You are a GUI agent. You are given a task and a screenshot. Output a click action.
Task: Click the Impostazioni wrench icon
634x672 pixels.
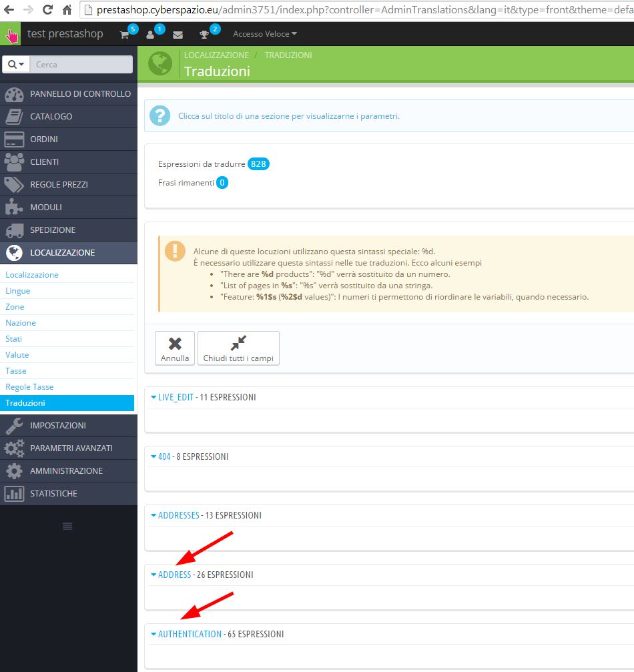pos(14,426)
